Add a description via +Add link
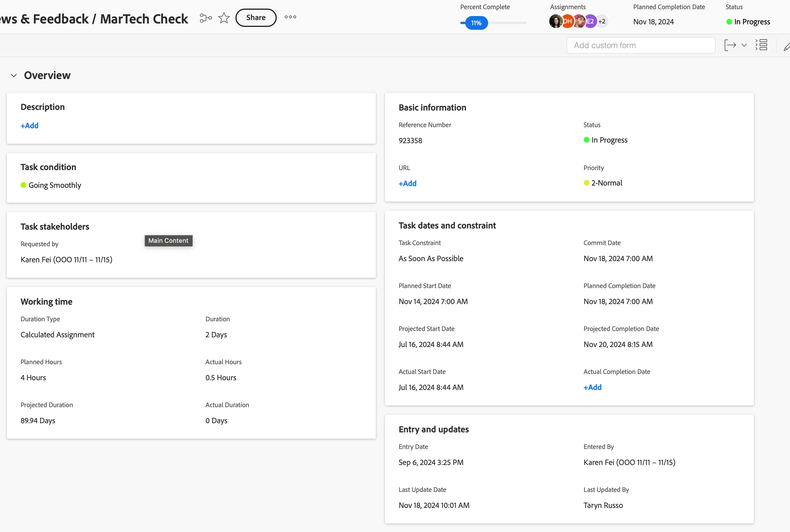This screenshot has height=532, width=790. tap(30, 125)
